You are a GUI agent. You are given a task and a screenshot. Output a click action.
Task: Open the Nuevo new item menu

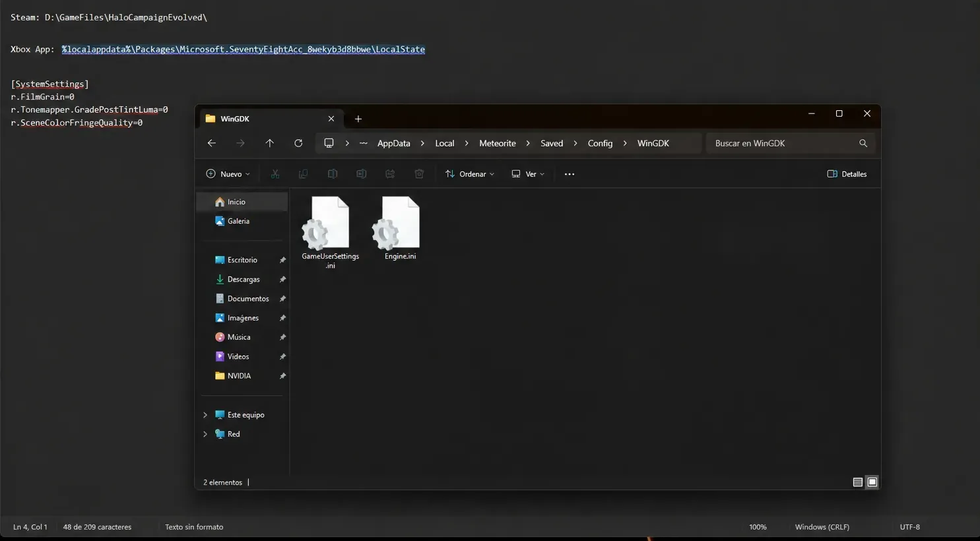228,174
